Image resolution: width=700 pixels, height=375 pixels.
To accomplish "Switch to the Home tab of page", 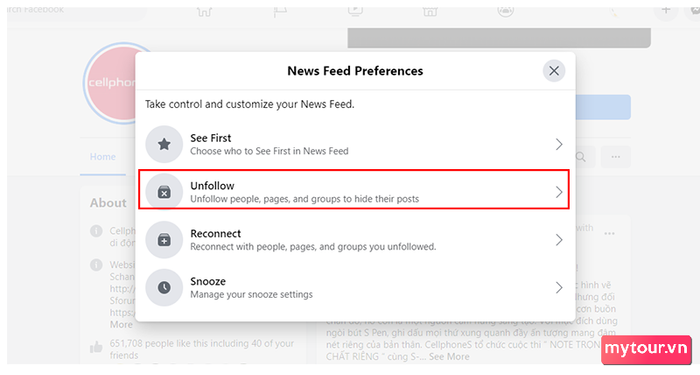I will pyautogui.click(x=103, y=157).
